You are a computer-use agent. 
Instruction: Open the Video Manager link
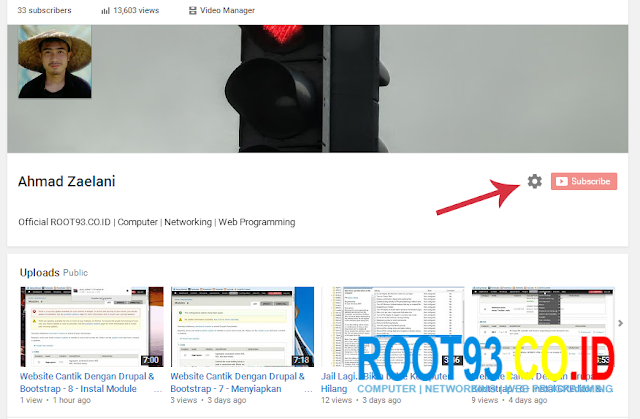click(x=227, y=11)
